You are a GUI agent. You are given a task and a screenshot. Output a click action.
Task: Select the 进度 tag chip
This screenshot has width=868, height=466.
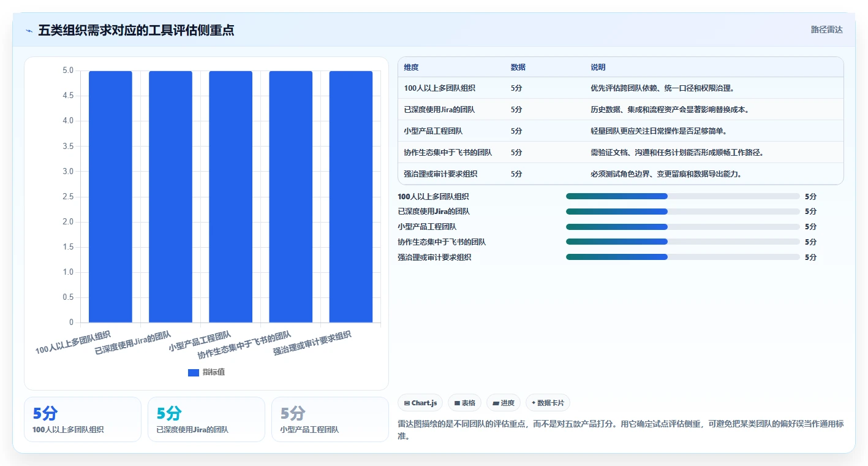pos(504,403)
